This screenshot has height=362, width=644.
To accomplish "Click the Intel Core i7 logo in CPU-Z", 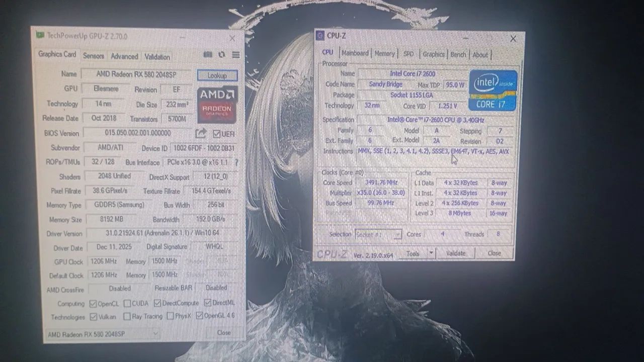I will 493,90.
